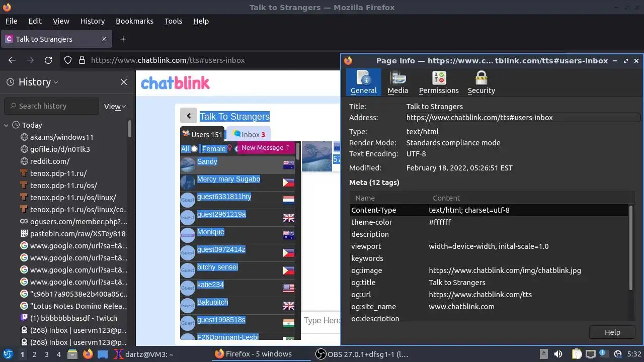The width and height of the screenshot is (644, 362).
Task: Open the desktop start menu icon
Action: point(8,354)
